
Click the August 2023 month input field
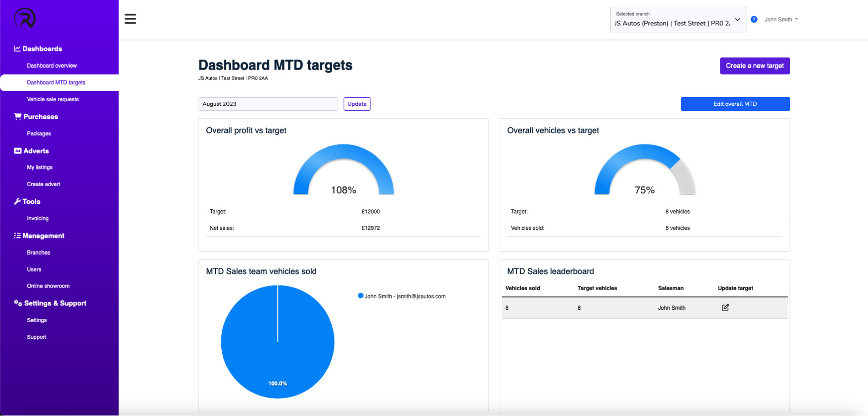[268, 104]
